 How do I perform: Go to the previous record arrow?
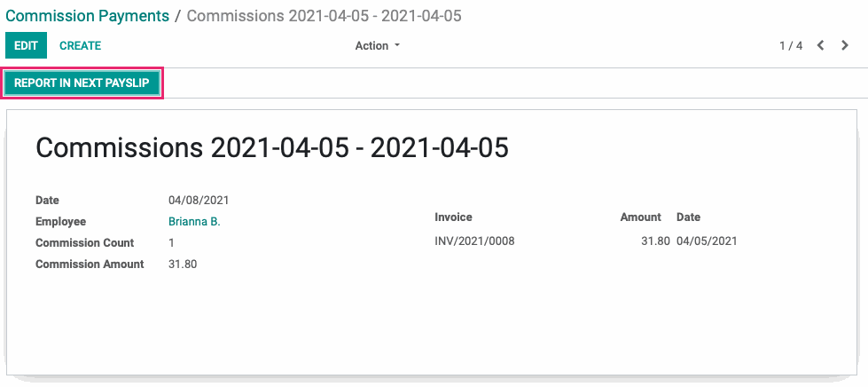click(821, 45)
